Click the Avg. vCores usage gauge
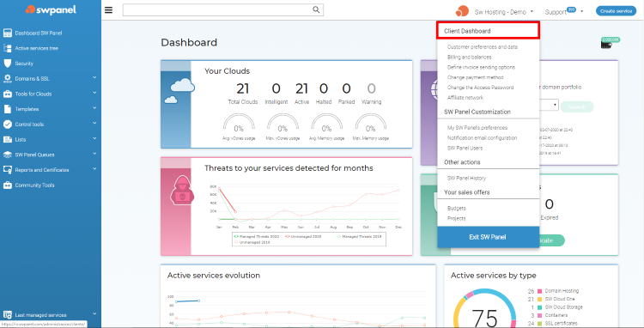 (x=239, y=124)
